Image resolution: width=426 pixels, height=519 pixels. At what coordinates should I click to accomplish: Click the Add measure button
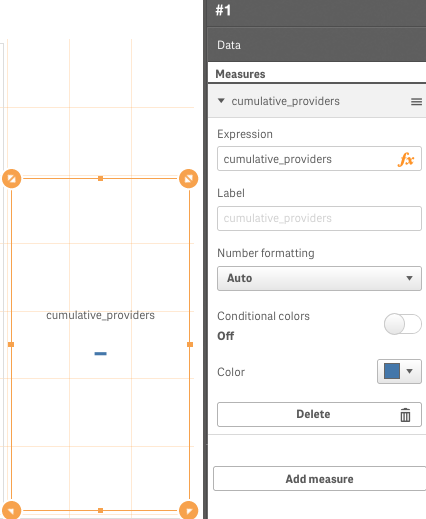click(320, 479)
